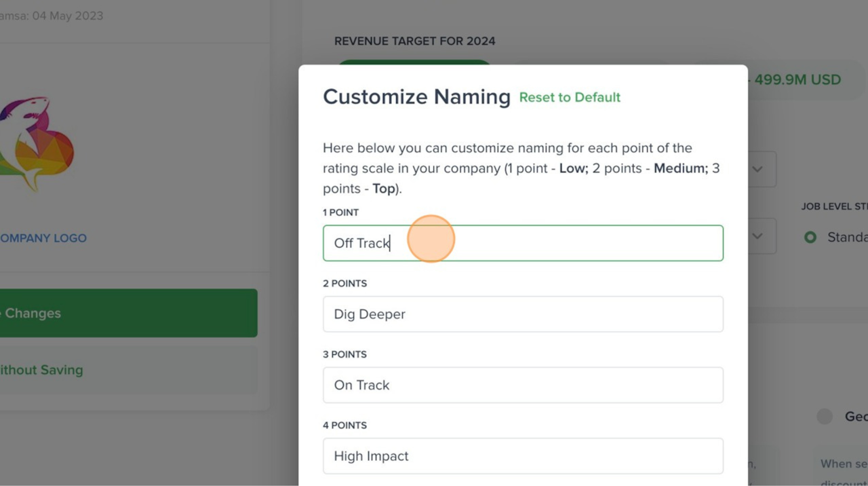868x486 pixels.
Task: Select the On Track text field
Action: click(522, 385)
